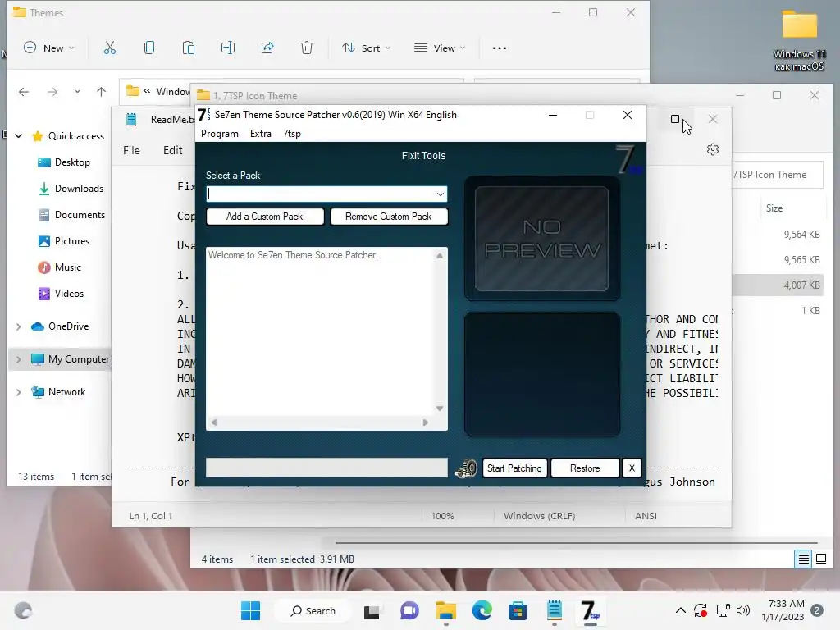
Task: Open the Program menu in 7tsp
Action: pos(220,134)
